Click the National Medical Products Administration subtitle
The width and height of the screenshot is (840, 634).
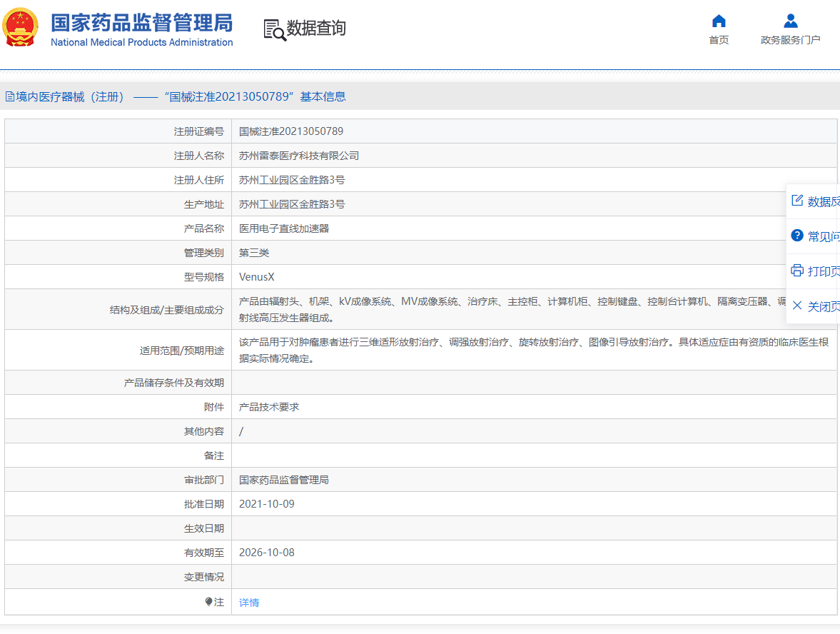pyautogui.click(x=142, y=42)
